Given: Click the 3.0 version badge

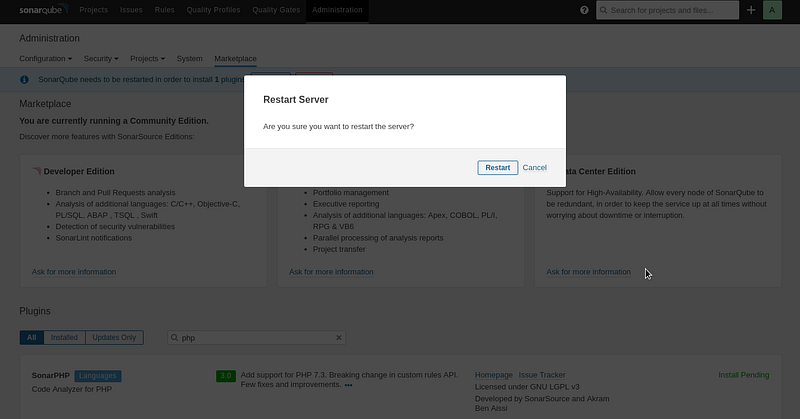Looking at the screenshot, I should (226, 376).
